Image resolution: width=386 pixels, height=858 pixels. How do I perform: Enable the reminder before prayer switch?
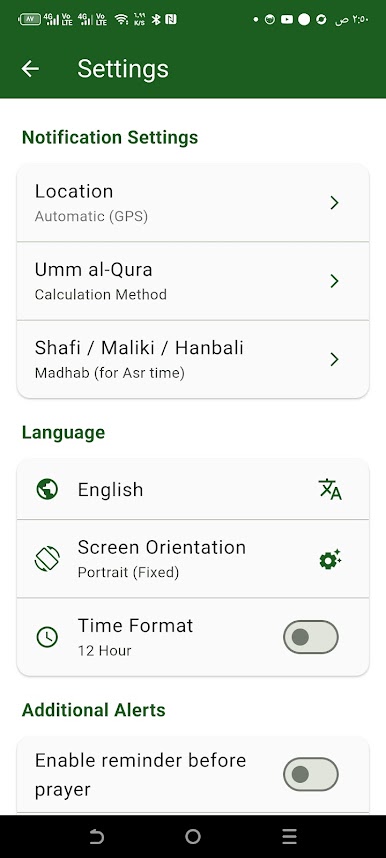coord(310,774)
